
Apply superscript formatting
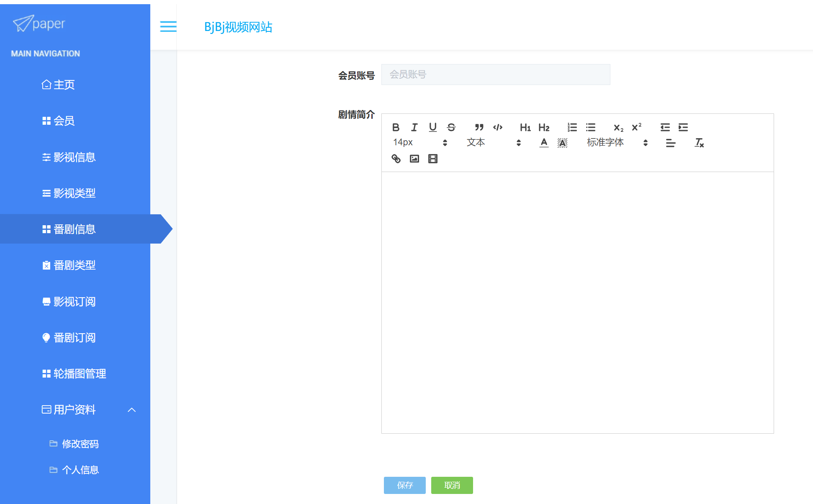[x=637, y=127]
